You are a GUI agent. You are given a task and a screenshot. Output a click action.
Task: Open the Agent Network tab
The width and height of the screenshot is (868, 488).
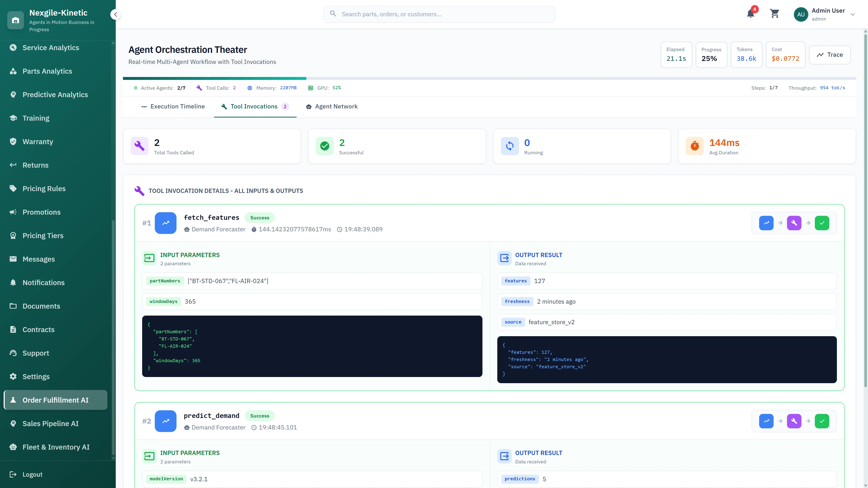331,106
